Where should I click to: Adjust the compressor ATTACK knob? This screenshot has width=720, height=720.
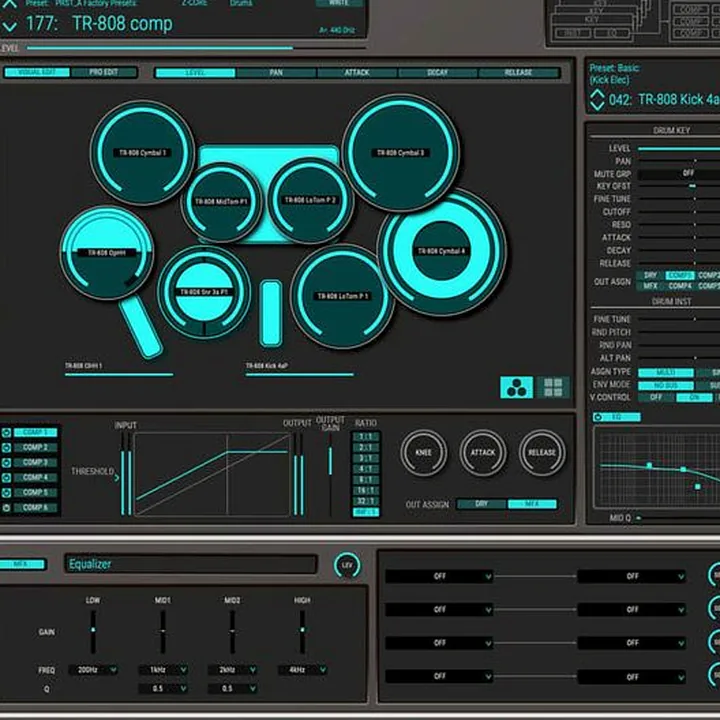pyautogui.click(x=483, y=453)
